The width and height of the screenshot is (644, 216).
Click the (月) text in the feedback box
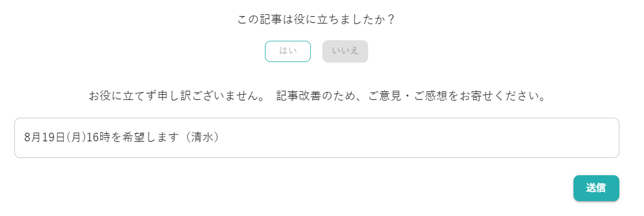[x=75, y=137]
